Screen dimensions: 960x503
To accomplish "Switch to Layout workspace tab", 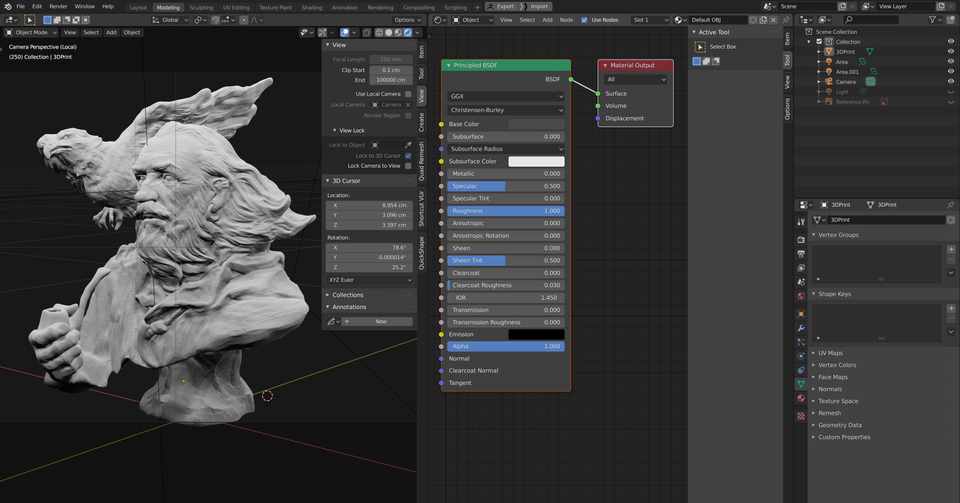I will pos(138,7).
